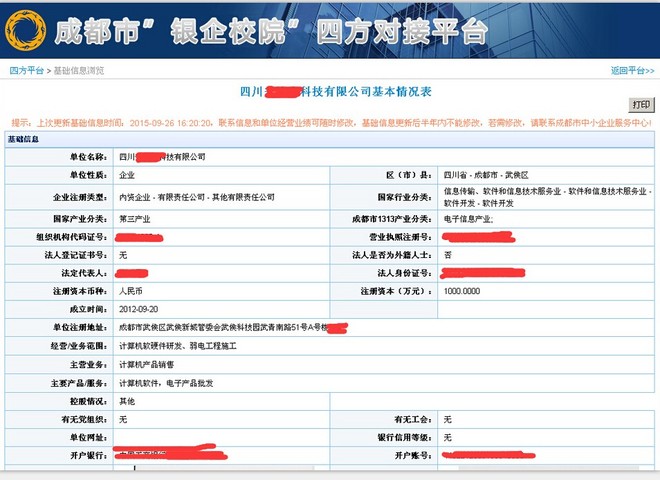Click the 经营/业务范围 label
This screenshot has width=660, height=480.
[x=79, y=346]
